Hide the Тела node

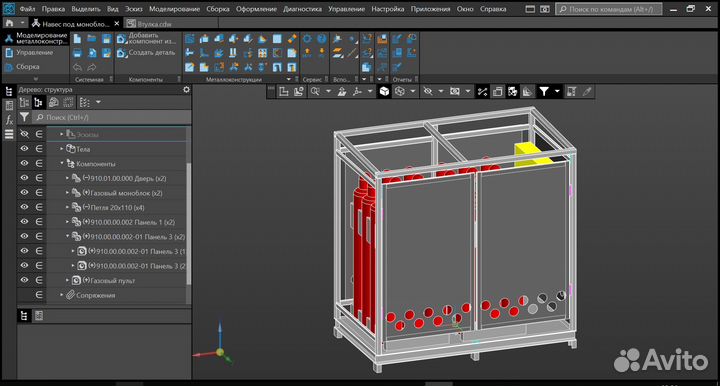click(x=24, y=149)
